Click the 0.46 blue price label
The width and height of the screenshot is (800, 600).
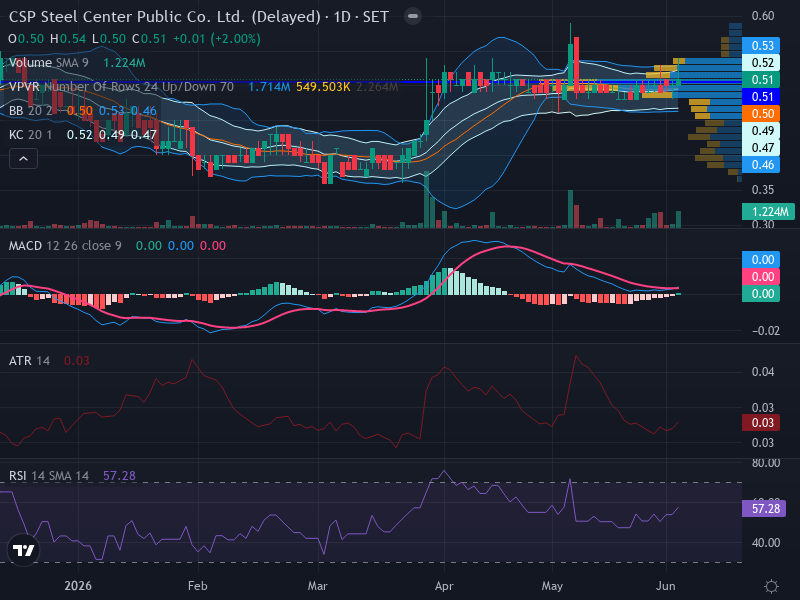[761, 164]
